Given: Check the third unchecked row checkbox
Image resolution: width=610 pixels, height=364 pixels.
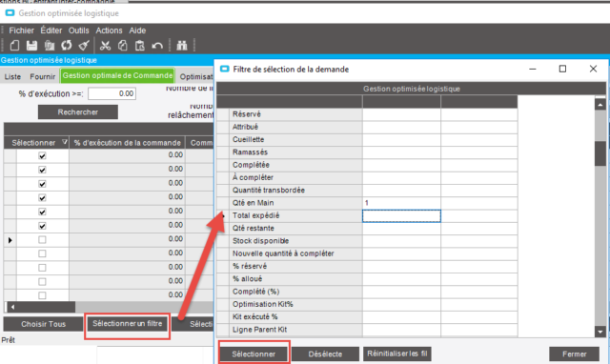Looking at the screenshot, I should 42,268.
